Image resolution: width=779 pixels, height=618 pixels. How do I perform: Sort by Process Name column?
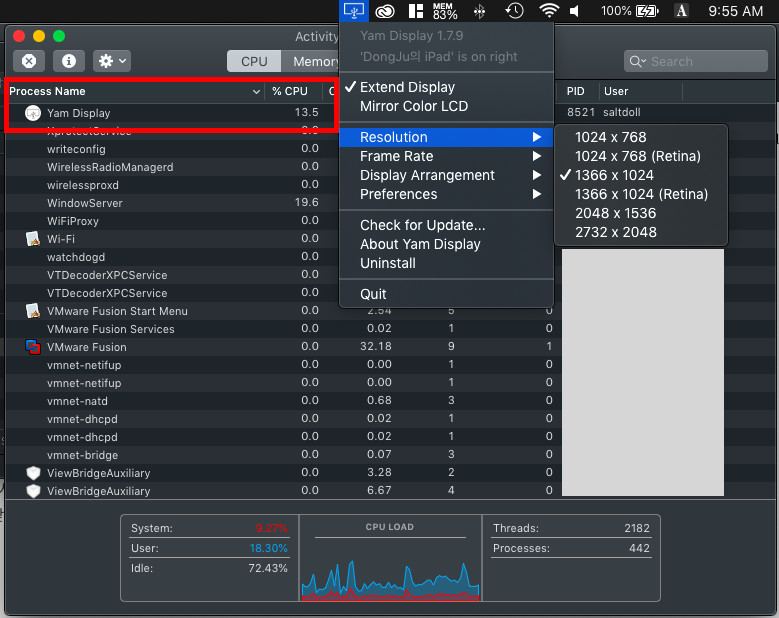pyautogui.click(x=134, y=91)
